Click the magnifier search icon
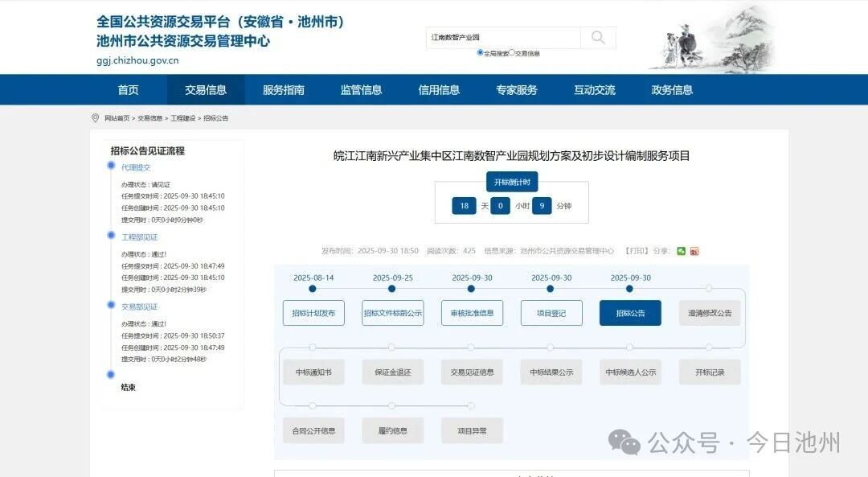Viewport: 868px width, 477px height. [x=598, y=38]
